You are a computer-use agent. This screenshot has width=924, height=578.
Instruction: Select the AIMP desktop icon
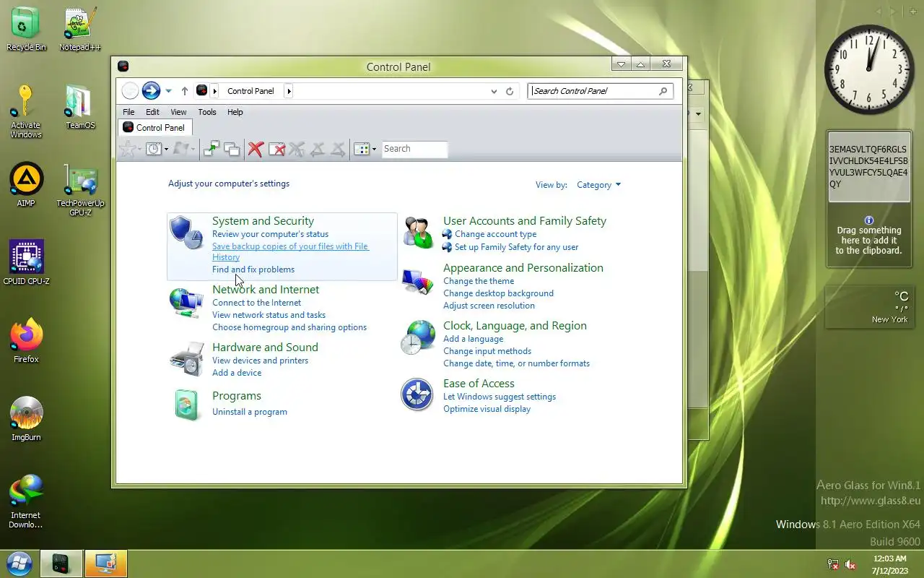point(26,185)
